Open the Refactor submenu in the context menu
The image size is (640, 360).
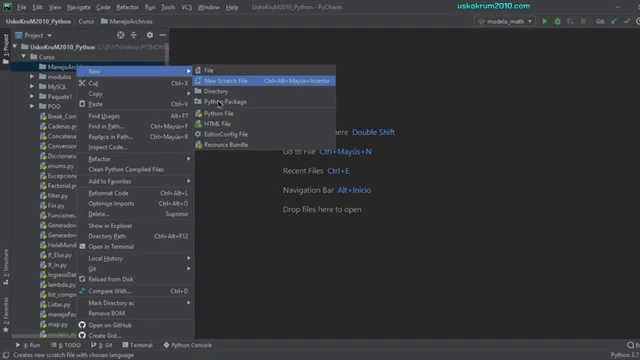pos(135,159)
